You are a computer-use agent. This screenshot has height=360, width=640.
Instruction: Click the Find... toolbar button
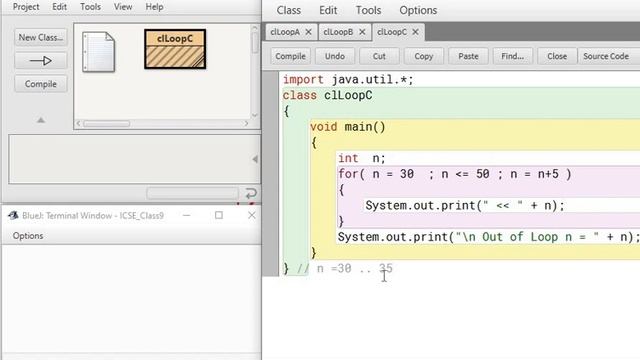513,56
